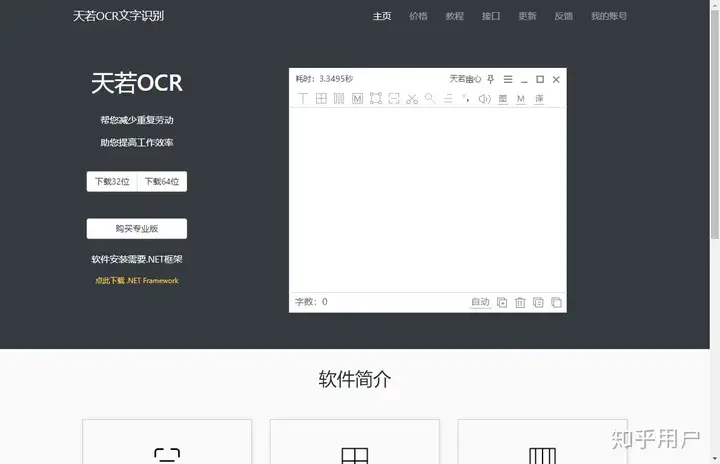
Task: Toggle the underlined M button in toolbar
Action: (x=521, y=99)
